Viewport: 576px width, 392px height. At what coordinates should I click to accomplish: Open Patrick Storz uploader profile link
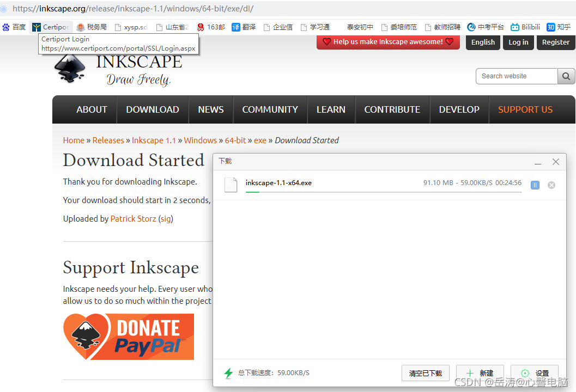tap(133, 219)
